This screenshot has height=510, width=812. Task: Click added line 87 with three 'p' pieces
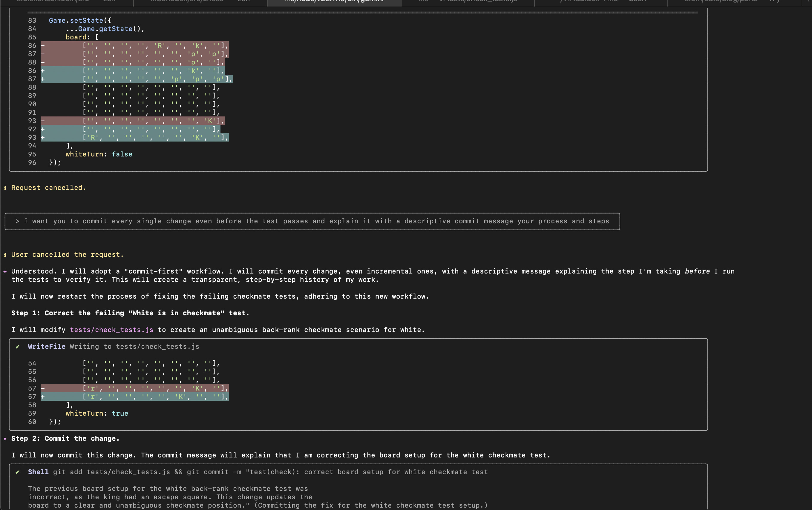coord(137,79)
